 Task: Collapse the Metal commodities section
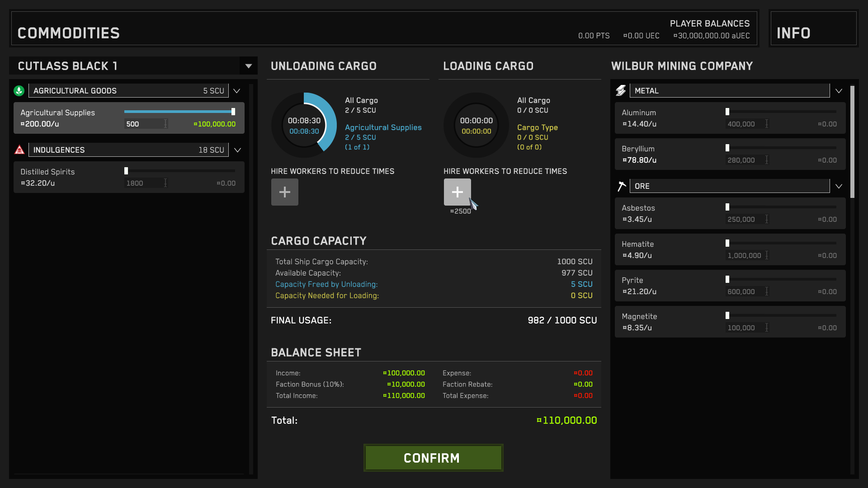(x=839, y=91)
